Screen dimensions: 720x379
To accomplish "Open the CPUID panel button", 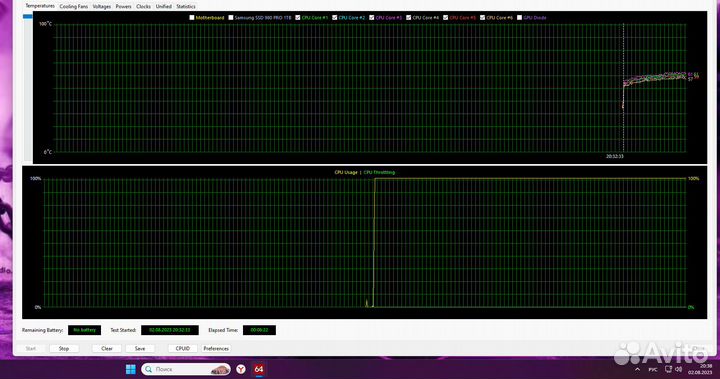I will 183,349.
